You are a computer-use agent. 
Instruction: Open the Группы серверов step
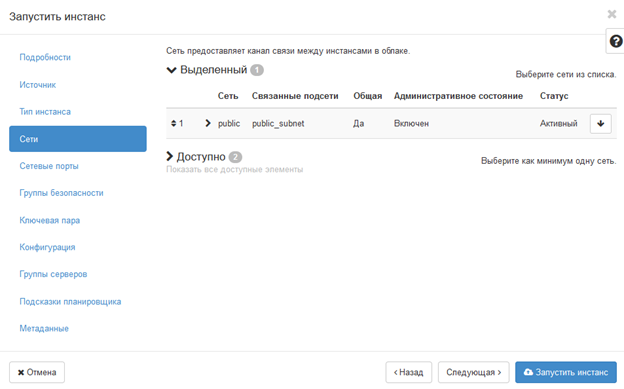pos(53,274)
